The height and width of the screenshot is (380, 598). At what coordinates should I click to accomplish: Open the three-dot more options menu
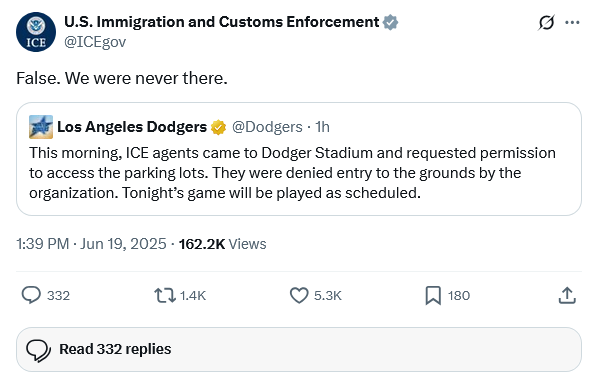pos(572,23)
